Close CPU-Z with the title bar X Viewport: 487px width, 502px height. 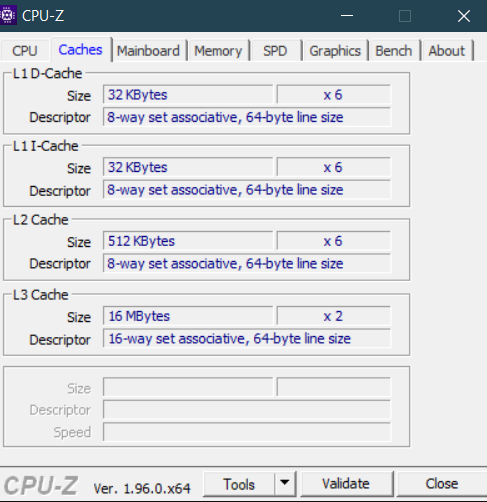click(x=464, y=16)
